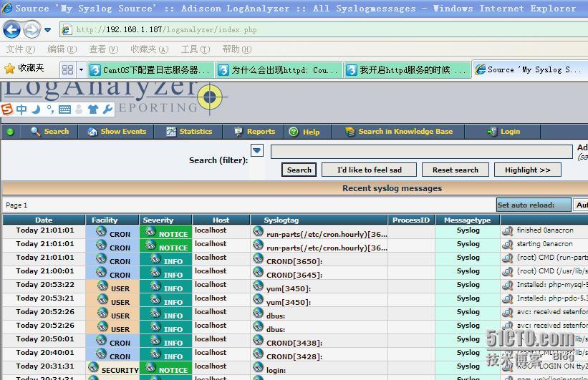The image size is (588, 380).
Task: Click facility icon in the finished 0anacron row
Action: pyautogui.click(x=101, y=231)
